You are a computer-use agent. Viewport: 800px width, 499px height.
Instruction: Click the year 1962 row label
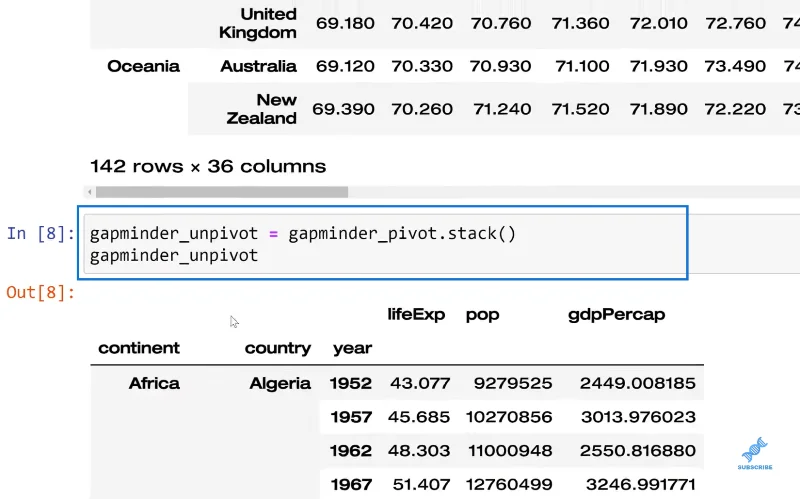351,451
